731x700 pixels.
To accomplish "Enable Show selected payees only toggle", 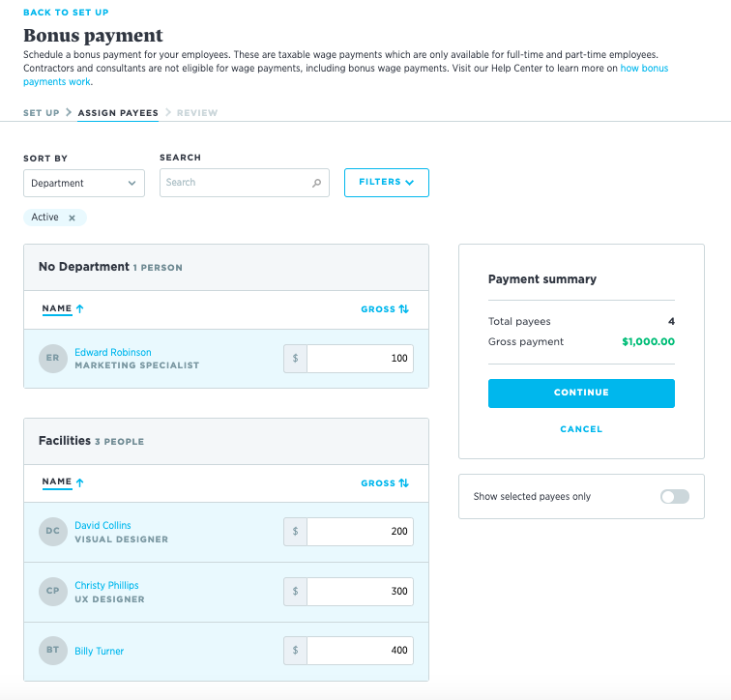I will (x=674, y=497).
